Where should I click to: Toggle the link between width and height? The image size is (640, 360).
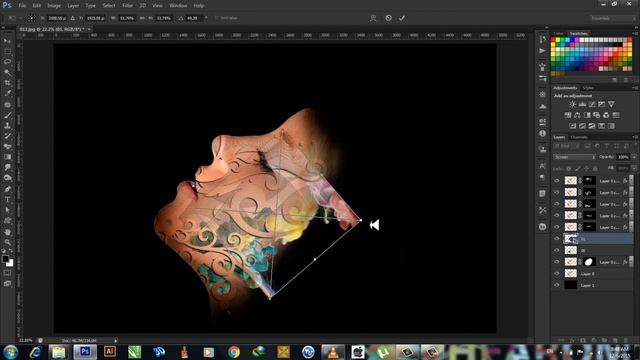click(x=142, y=18)
